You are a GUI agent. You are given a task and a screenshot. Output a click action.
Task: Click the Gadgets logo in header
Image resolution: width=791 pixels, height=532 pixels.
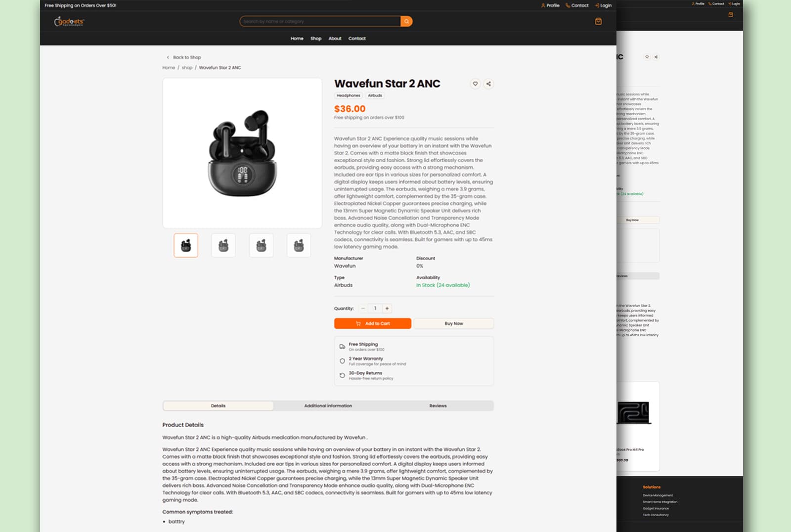(69, 22)
